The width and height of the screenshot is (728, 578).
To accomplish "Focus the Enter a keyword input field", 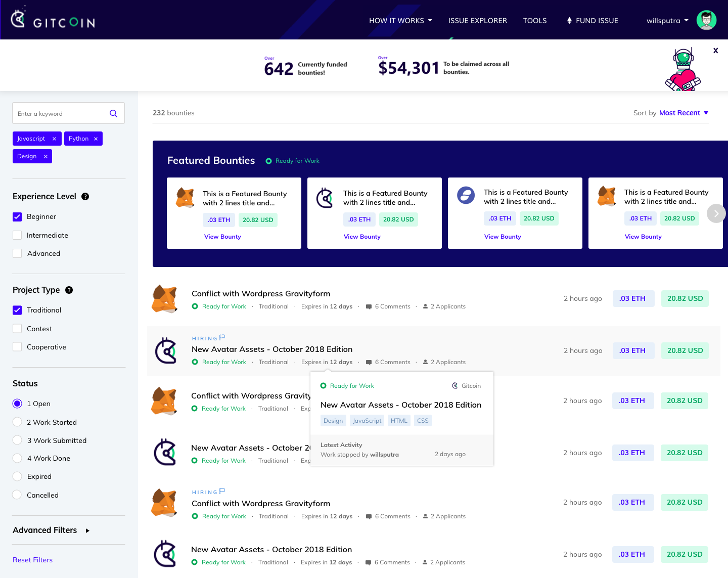I will coord(68,113).
